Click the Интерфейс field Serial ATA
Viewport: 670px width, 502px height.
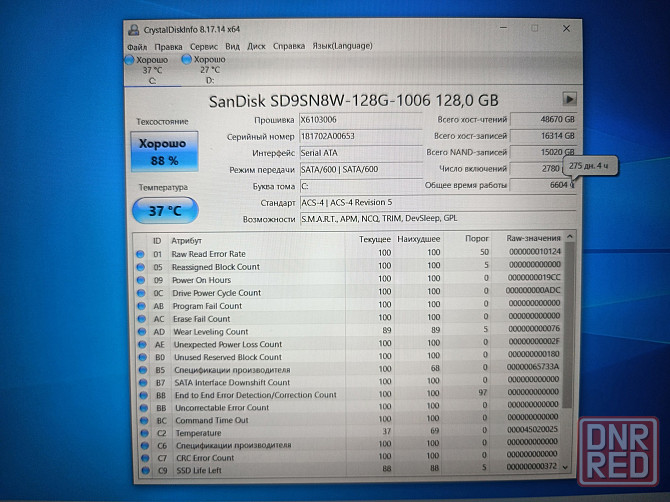pyautogui.click(x=360, y=153)
